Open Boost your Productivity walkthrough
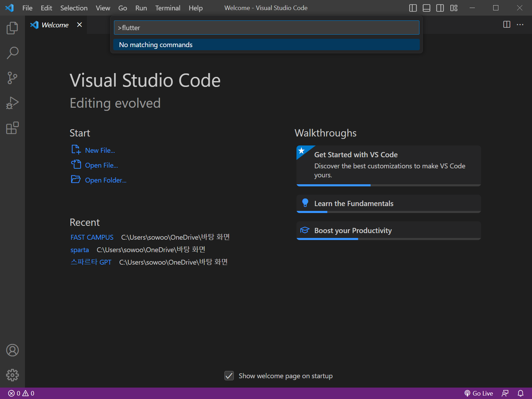Screen dimensions: 532x399 point(389,231)
